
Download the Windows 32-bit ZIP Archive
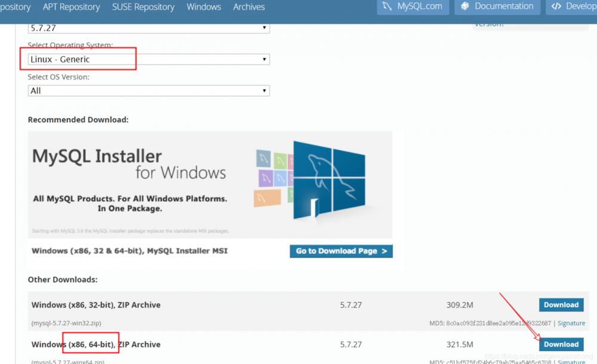pyautogui.click(x=561, y=305)
